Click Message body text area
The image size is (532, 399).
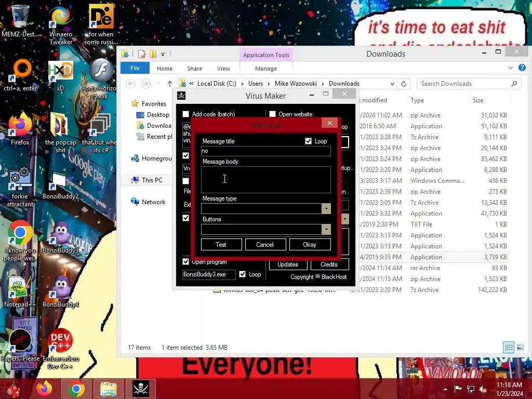coord(265,180)
